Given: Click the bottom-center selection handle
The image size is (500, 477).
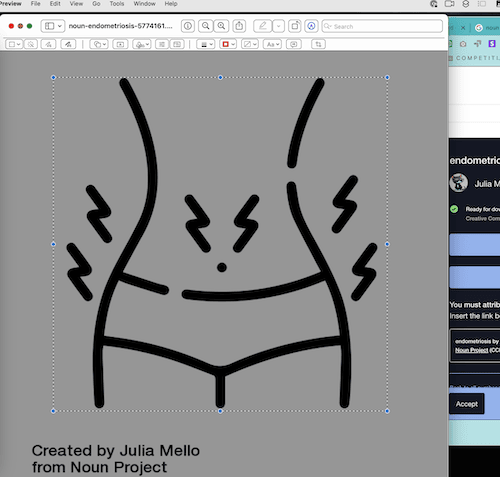Looking at the screenshot, I should tap(220, 411).
